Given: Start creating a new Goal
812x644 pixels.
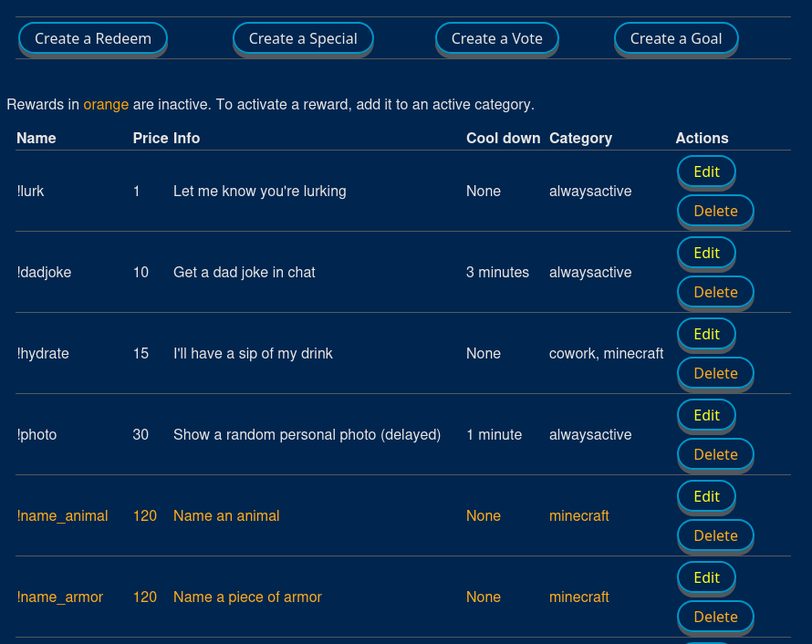Looking at the screenshot, I should [x=675, y=38].
